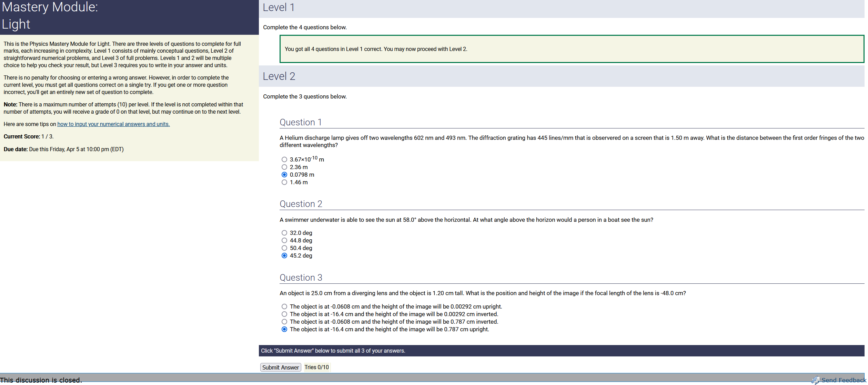The width and height of the screenshot is (868, 385).
Task: Select 32.0 deg for Question 2
Action: point(284,233)
